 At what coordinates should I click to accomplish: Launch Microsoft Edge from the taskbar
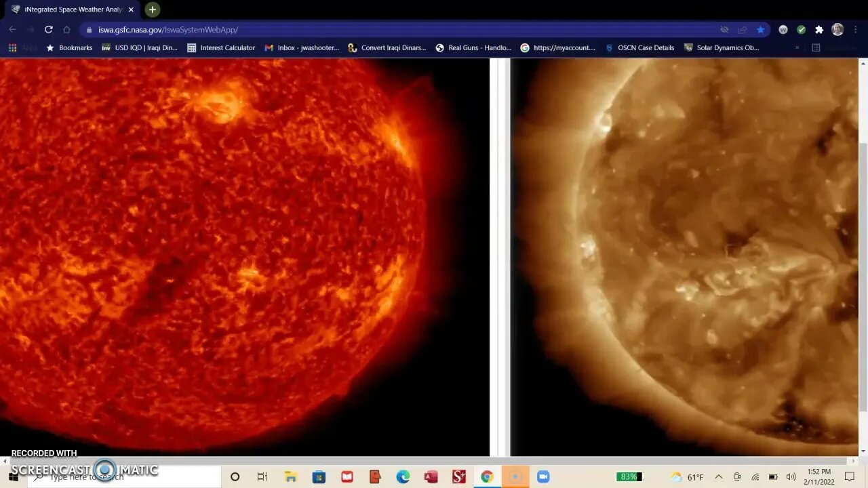click(403, 477)
